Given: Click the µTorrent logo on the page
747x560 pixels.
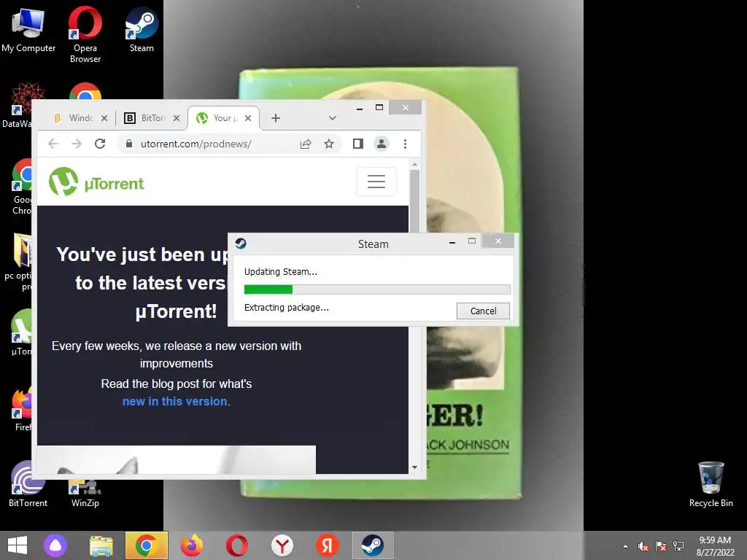Looking at the screenshot, I should click(x=96, y=182).
